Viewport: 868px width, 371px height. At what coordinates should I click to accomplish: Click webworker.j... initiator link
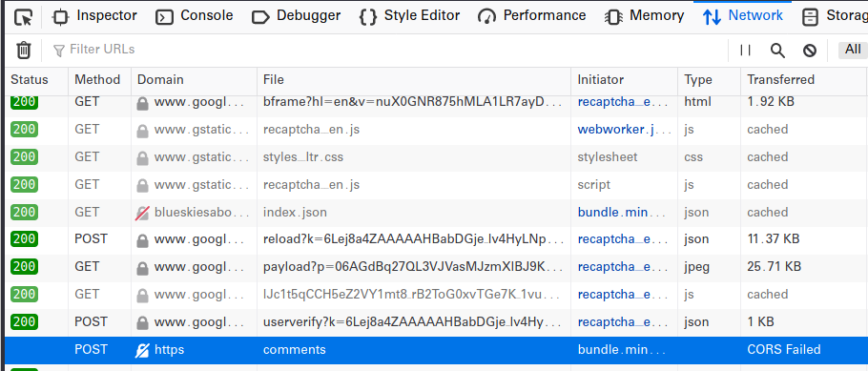(625, 130)
